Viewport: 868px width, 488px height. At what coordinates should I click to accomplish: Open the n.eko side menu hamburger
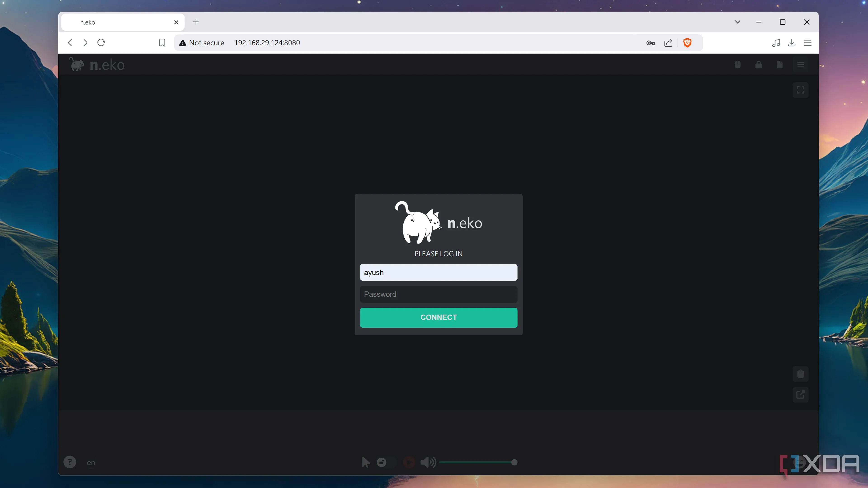(801, 65)
